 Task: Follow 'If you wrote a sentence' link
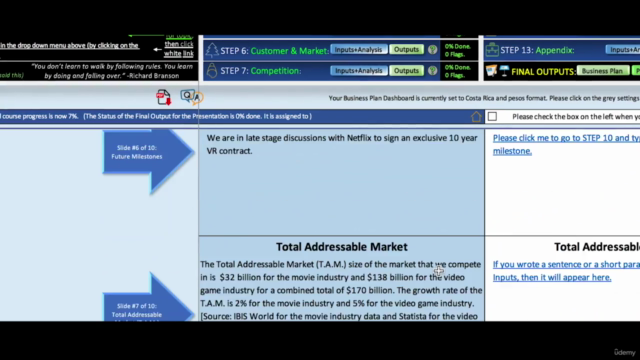(566, 271)
